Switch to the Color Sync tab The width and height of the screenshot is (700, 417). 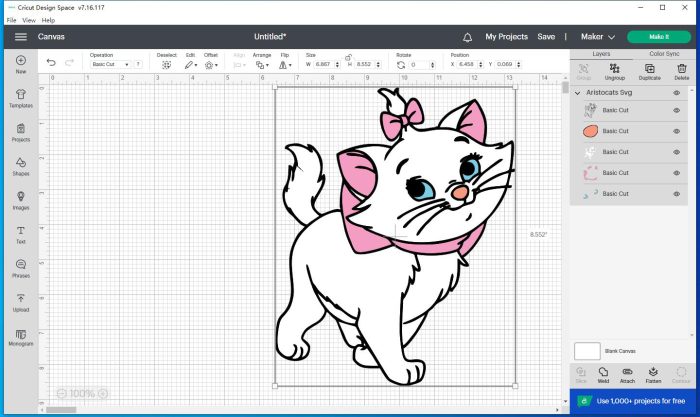pos(664,54)
